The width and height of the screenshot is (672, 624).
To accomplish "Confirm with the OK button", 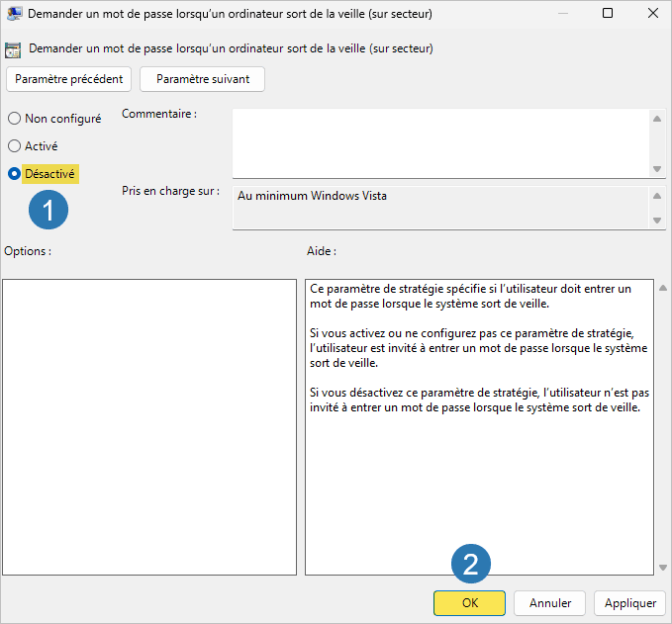I will 469,603.
